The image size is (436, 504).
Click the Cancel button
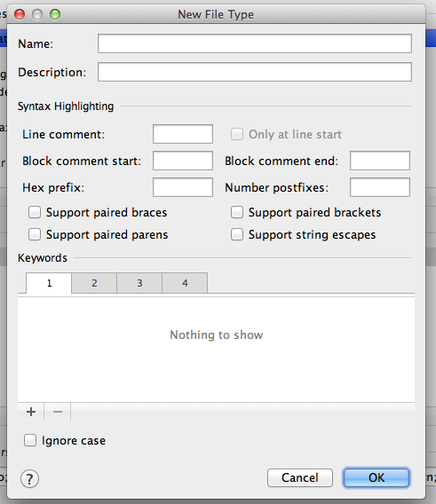tap(300, 477)
